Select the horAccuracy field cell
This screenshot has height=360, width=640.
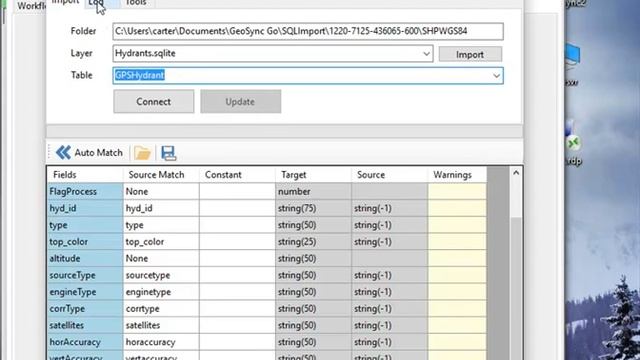pyautogui.click(x=85, y=342)
